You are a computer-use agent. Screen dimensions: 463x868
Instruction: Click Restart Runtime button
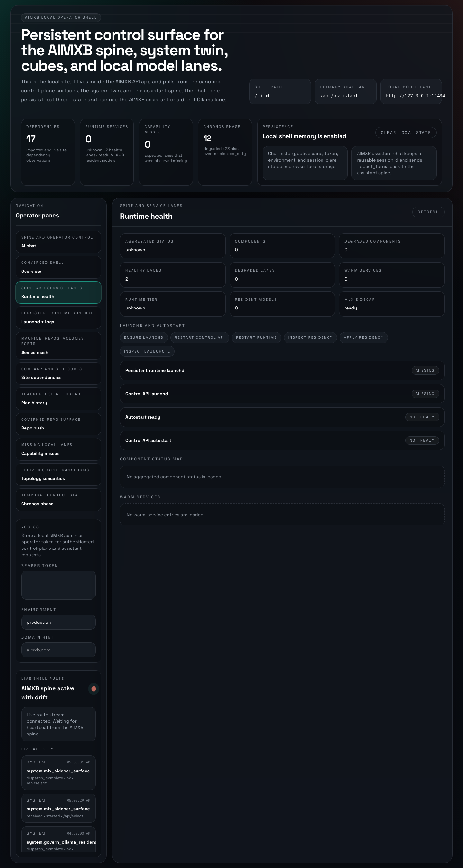(x=256, y=337)
